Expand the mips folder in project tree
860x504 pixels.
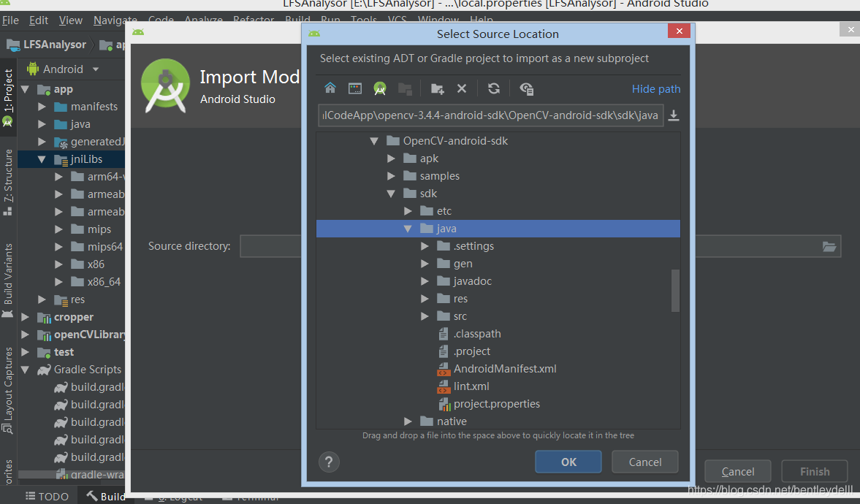(59, 229)
